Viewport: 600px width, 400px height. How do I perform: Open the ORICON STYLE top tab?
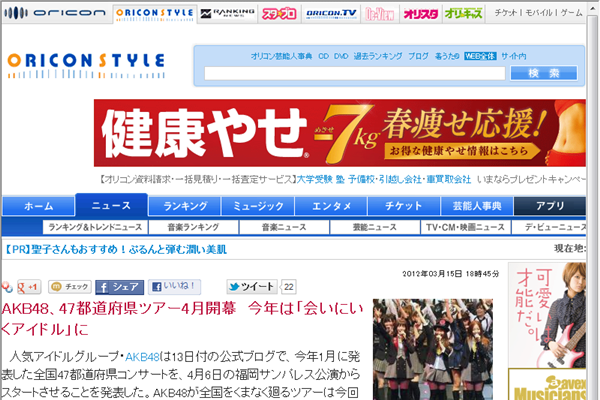[x=155, y=14]
